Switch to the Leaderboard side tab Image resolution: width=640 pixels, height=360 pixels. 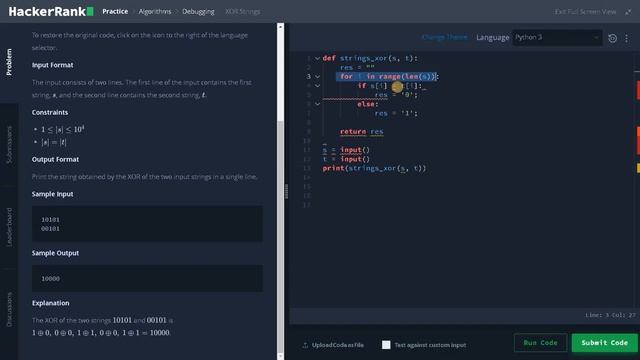[9, 227]
